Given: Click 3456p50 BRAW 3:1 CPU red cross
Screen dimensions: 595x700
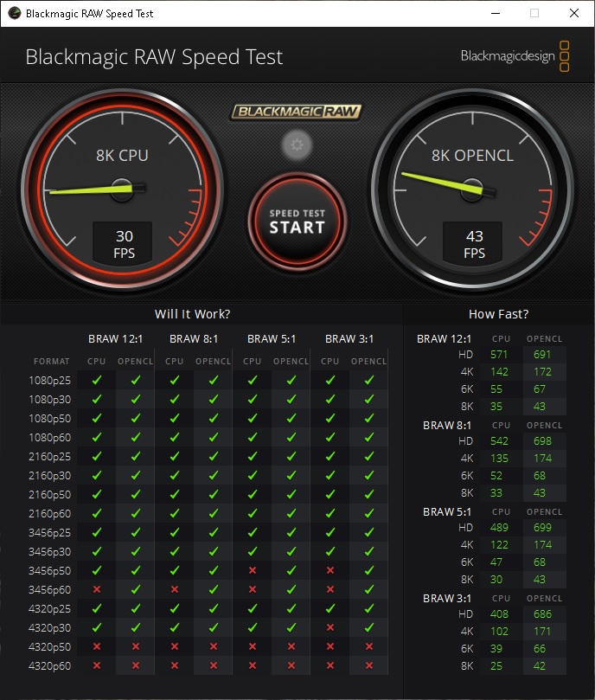Looking at the screenshot, I should point(330,570).
